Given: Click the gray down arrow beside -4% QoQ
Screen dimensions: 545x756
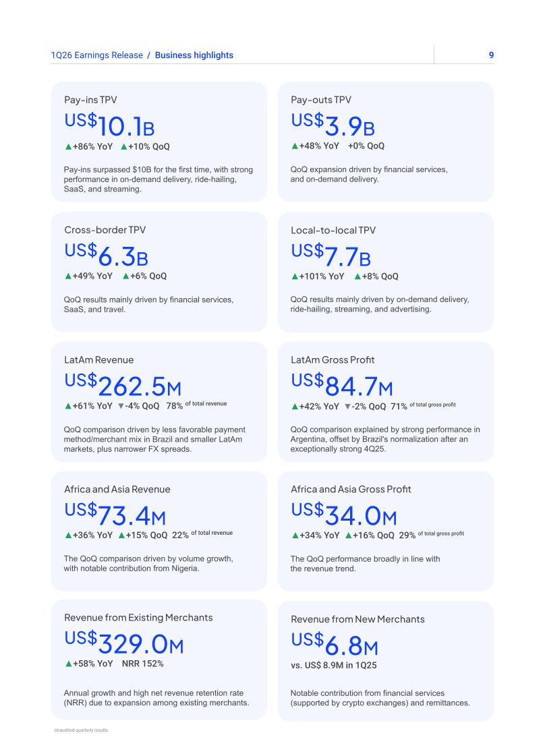Looking at the screenshot, I should (x=121, y=406).
